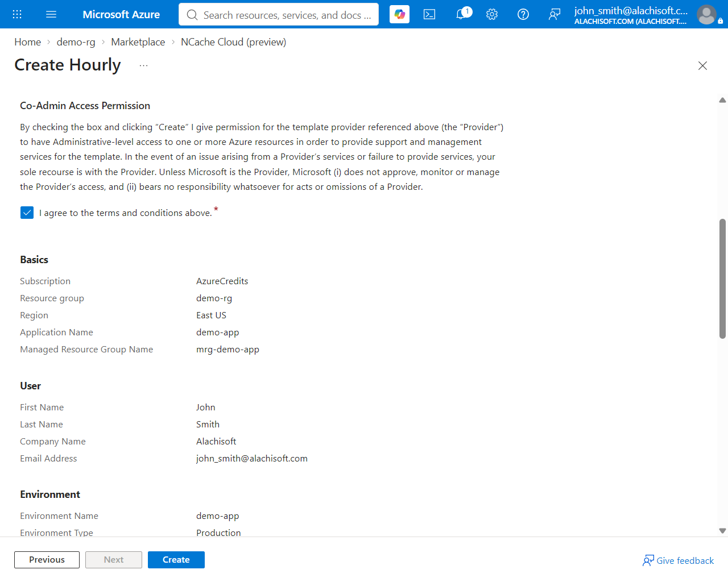The image size is (728, 582).
Task: Click the Environment section heading
Action: click(50, 494)
